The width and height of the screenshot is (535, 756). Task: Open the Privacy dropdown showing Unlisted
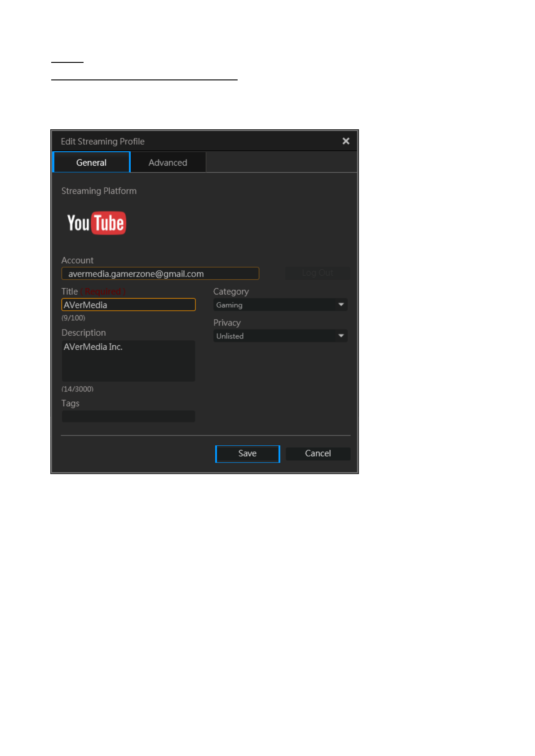275,336
